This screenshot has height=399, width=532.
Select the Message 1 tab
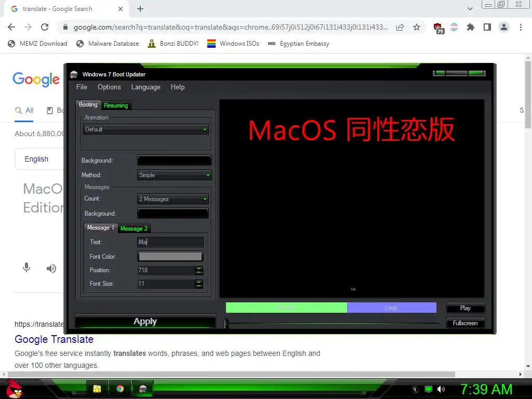(x=100, y=228)
